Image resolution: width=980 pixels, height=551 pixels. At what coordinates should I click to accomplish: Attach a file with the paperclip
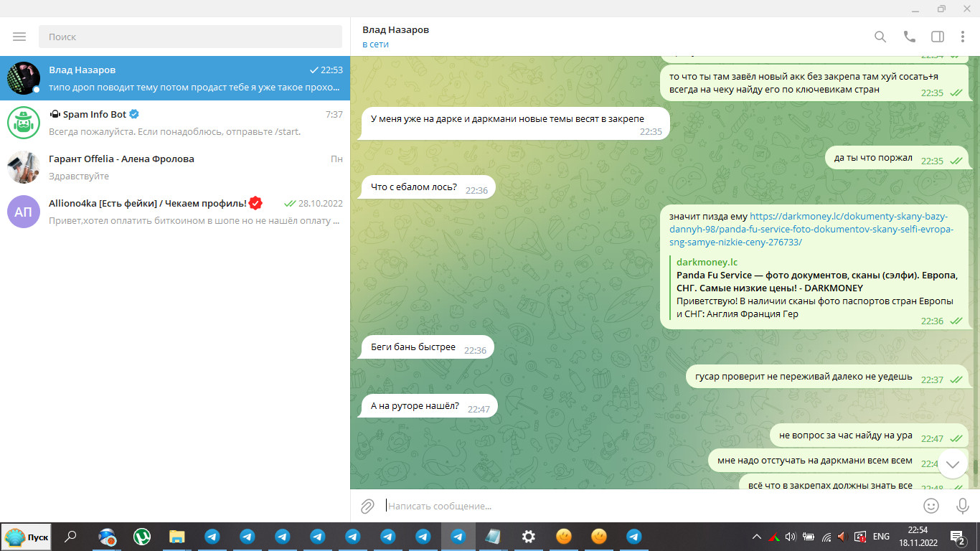coord(367,506)
